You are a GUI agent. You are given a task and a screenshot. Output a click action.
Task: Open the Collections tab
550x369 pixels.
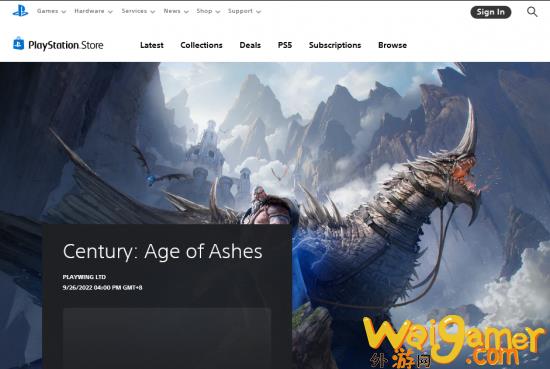coord(201,45)
